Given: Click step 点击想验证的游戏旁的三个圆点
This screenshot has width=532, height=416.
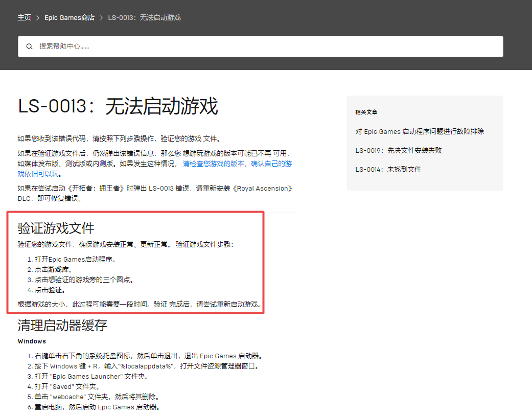Looking at the screenshot, I should point(84,280).
